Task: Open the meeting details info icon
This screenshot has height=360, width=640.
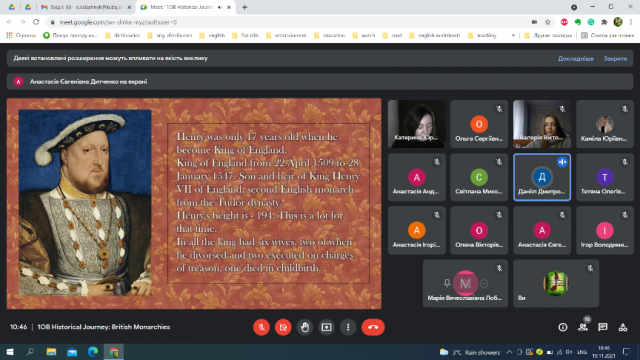Action: (563, 327)
